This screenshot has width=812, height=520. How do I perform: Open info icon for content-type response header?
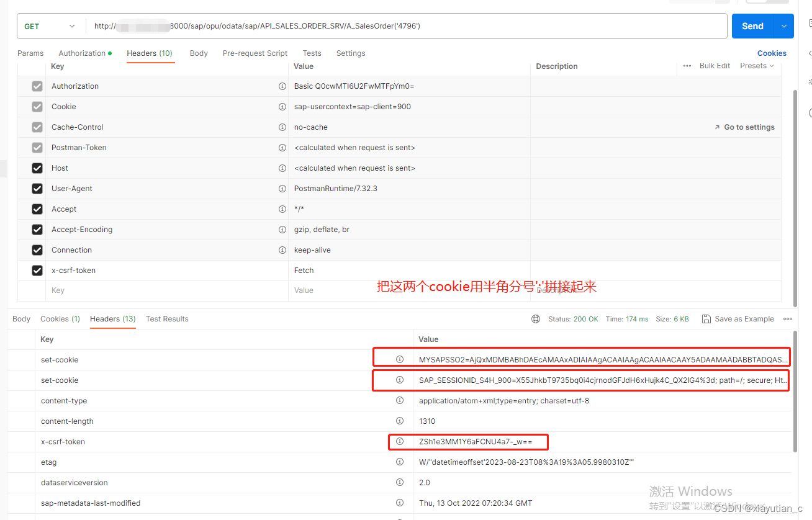[400, 400]
